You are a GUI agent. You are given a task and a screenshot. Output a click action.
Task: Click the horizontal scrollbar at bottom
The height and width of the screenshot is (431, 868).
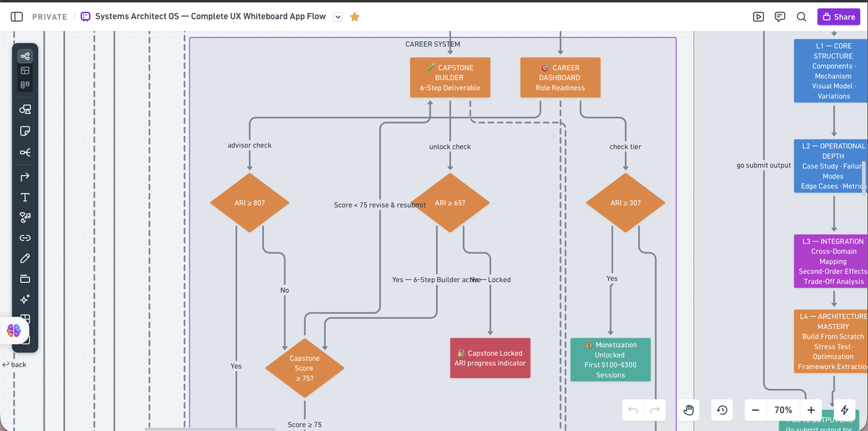[210, 429]
